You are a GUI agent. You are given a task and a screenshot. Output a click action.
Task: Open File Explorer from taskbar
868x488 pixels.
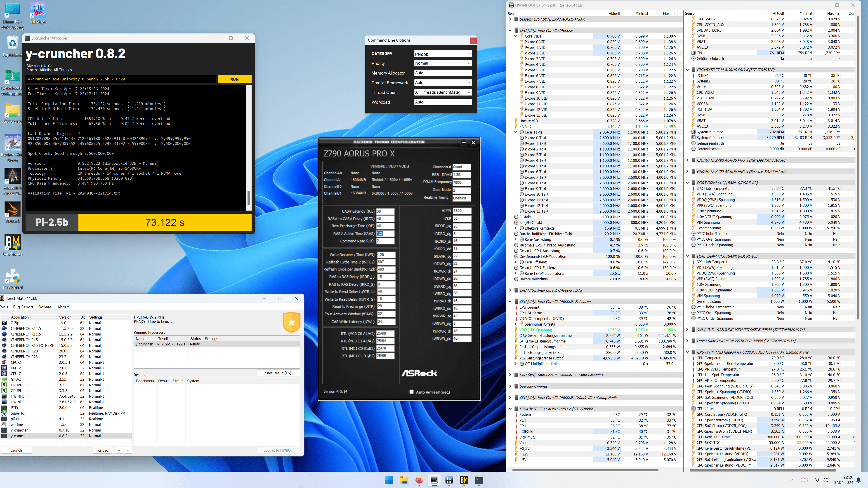pyautogui.click(x=404, y=480)
